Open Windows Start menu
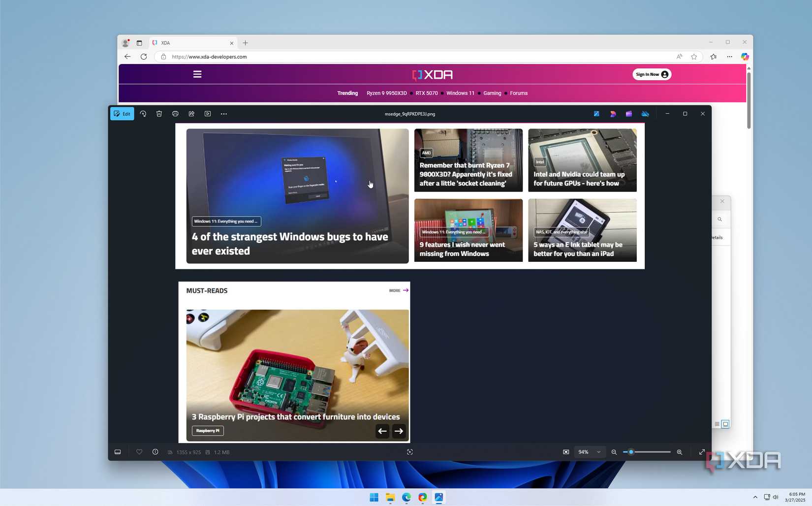This screenshot has width=812, height=506. pyautogui.click(x=374, y=497)
